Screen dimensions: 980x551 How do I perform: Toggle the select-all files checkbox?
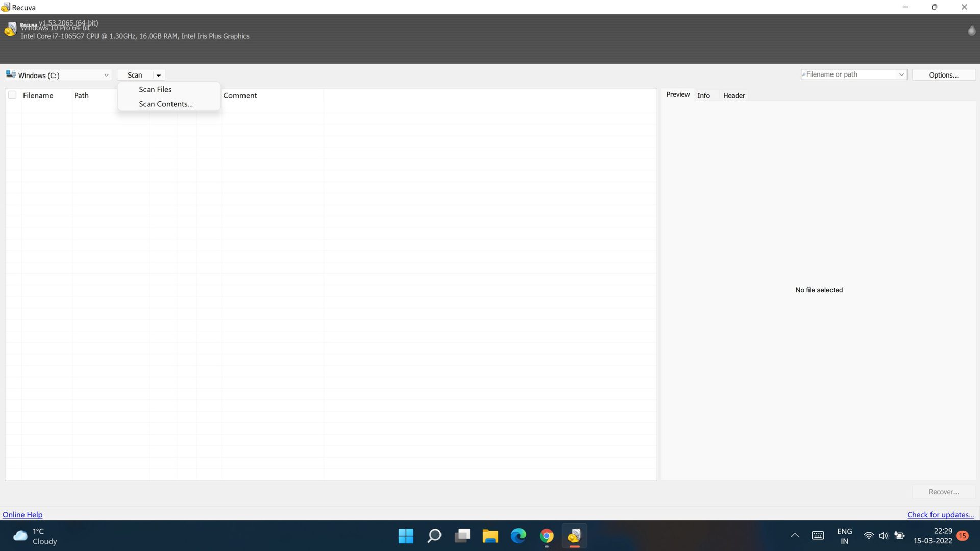click(12, 95)
